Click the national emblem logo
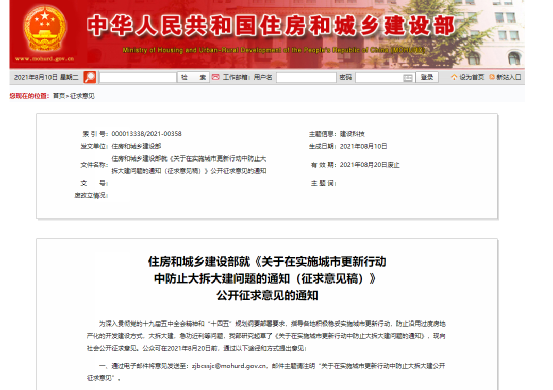Image resolution: width=553 pixels, height=390 pixels. [45, 29]
